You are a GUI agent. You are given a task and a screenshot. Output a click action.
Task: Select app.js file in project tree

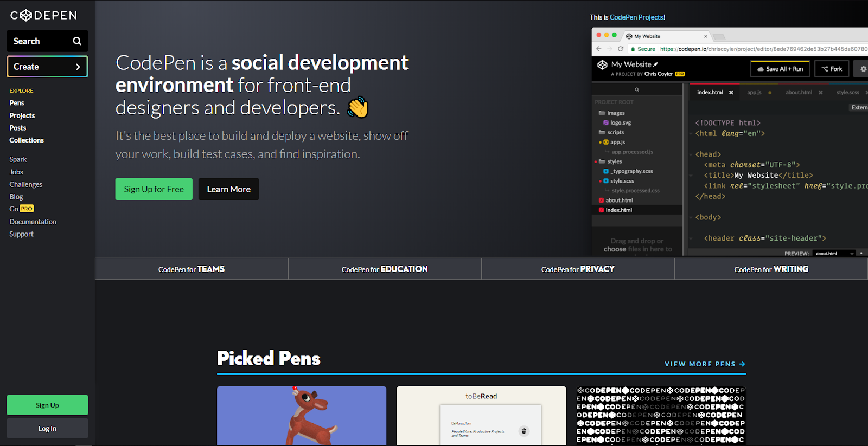tap(615, 142)
